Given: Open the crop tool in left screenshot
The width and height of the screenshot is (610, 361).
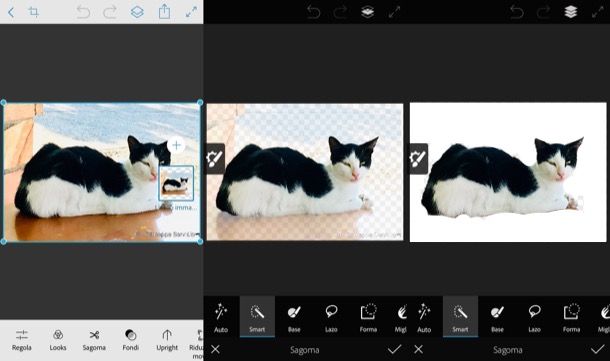Looking at the screenshot, I should (34, 12).
